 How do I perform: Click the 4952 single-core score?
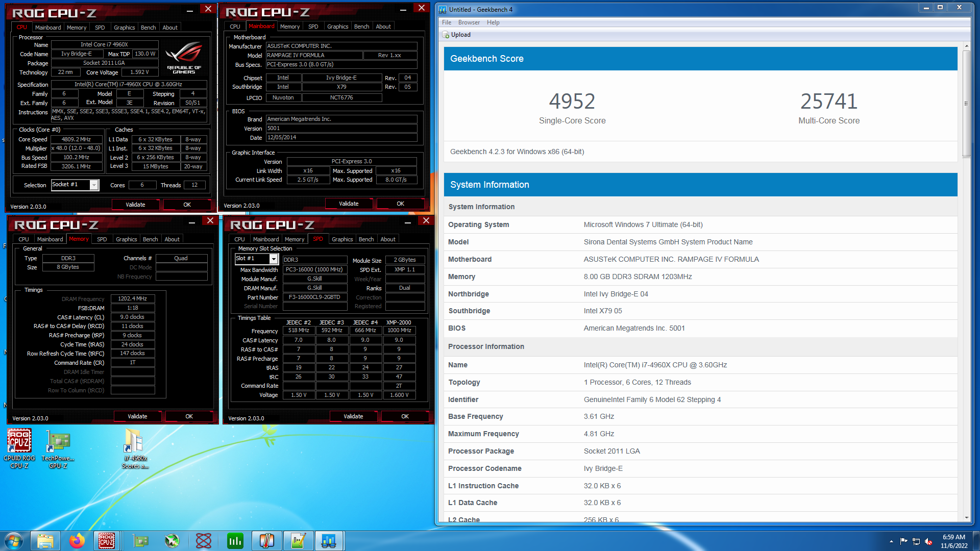(572, 101)
